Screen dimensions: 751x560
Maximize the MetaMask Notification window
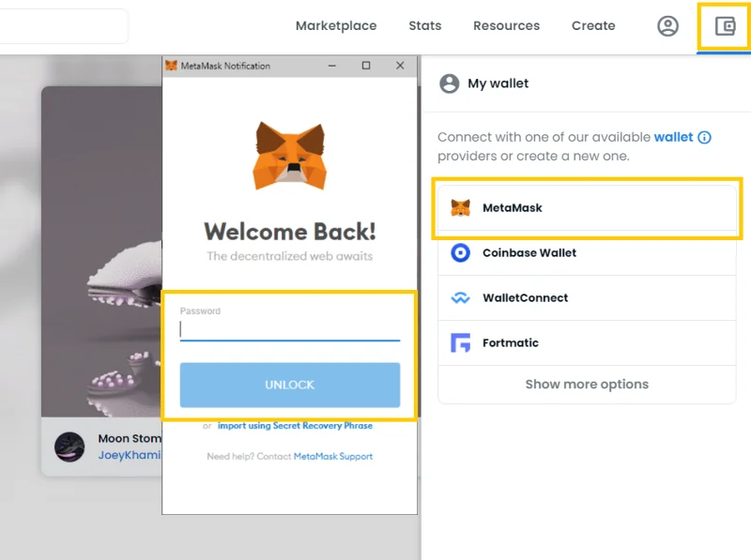coord(366,66)
